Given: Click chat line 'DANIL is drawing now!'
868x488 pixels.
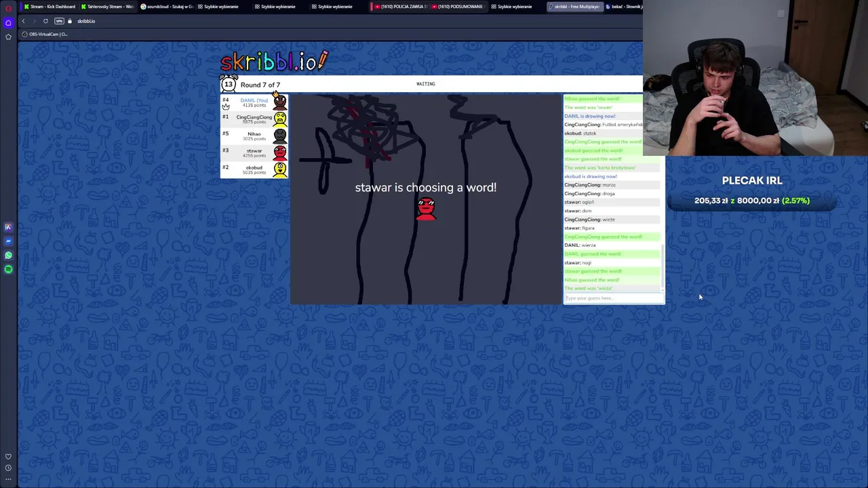Looking at the screenshot, I should click(590, 116).
